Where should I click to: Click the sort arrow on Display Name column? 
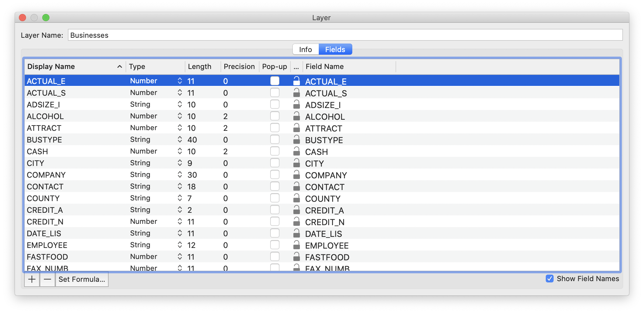[120, 66]
